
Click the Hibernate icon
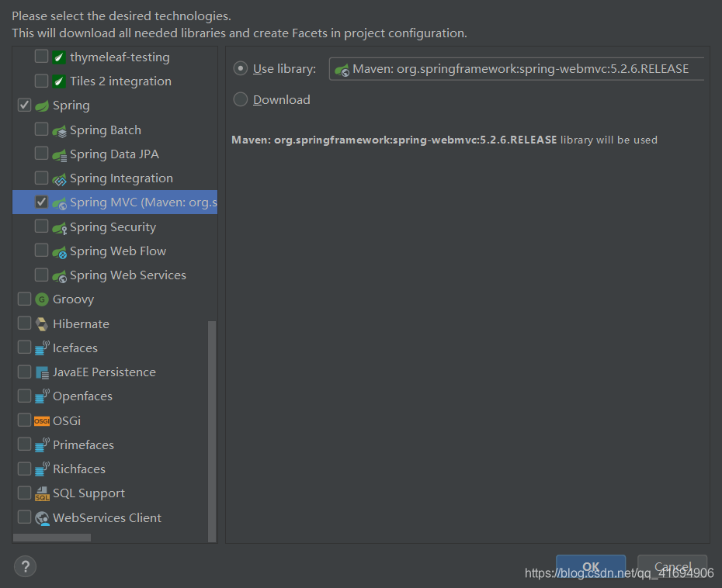(x=42, y=324)
